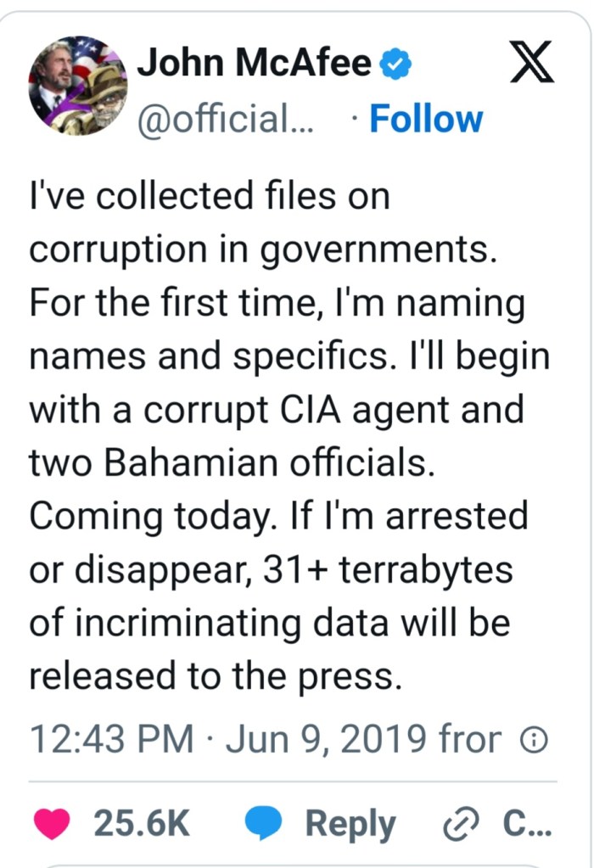This screenshot has height=868, width=594.
Task: Click the Reply label
Action: click(350, 824)
